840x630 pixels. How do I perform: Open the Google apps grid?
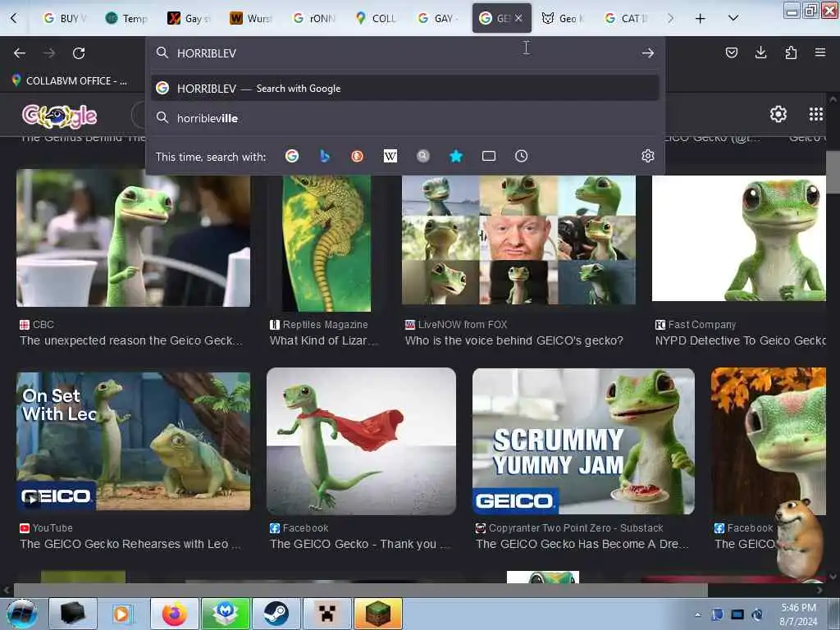(815, 114)
